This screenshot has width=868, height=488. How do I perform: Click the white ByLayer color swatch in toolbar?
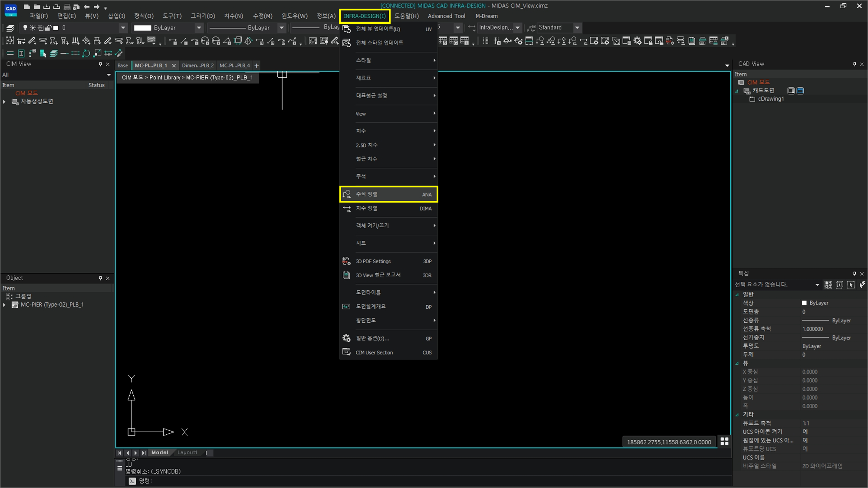[x=142, y=28]
